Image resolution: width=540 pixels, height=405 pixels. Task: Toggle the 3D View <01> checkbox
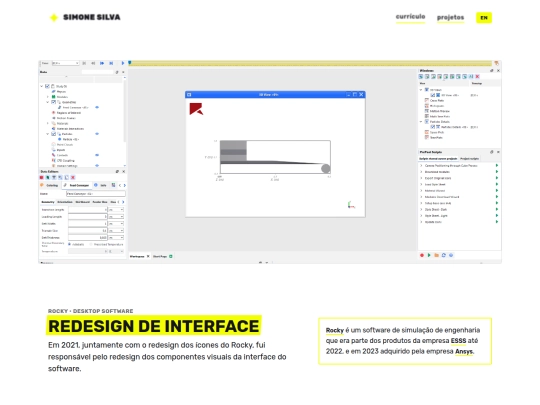[433, 95]
